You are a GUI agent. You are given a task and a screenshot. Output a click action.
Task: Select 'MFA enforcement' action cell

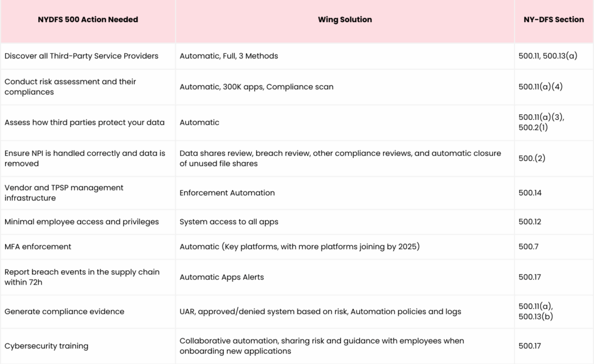pos(88,247)
